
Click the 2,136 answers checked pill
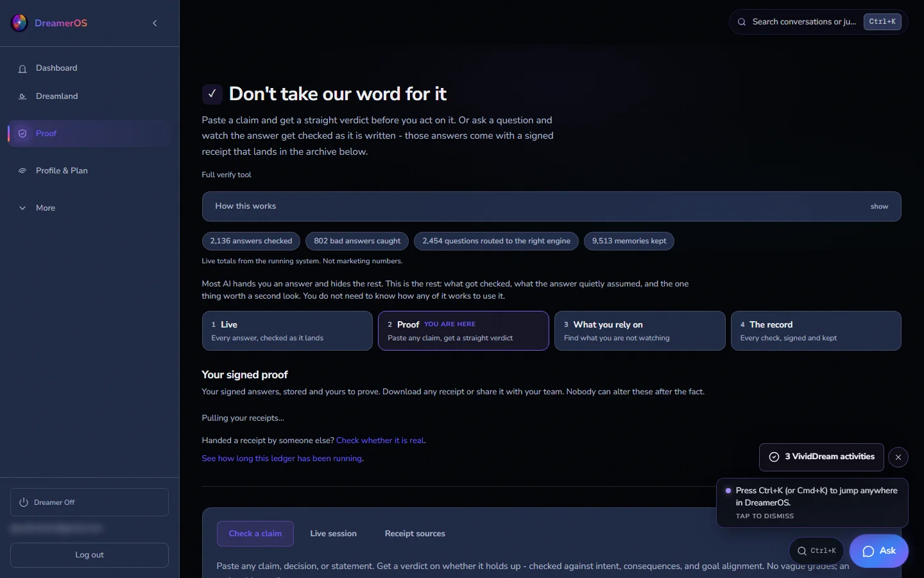pos(251,241)
